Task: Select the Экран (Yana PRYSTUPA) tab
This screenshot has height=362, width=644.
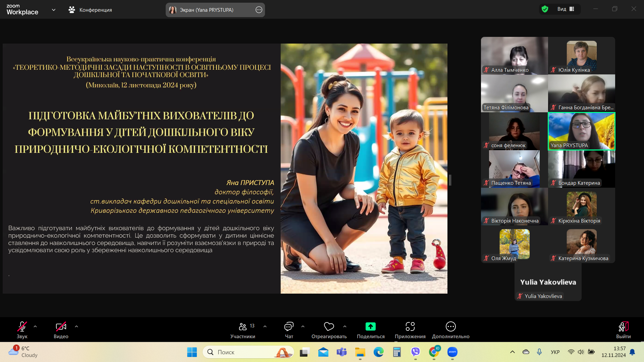Action: click(x=215, y=10)
